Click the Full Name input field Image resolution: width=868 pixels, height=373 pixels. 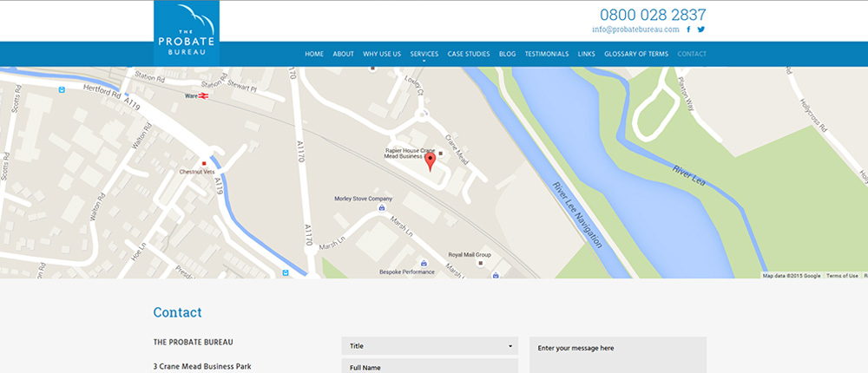point(429,367)
